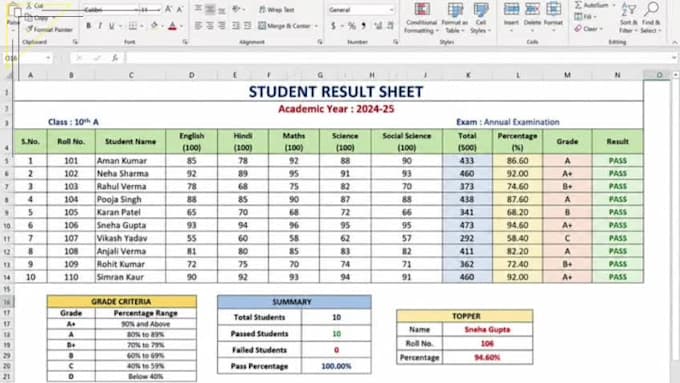
Task: Select column K header
Action: click(468, 75)
